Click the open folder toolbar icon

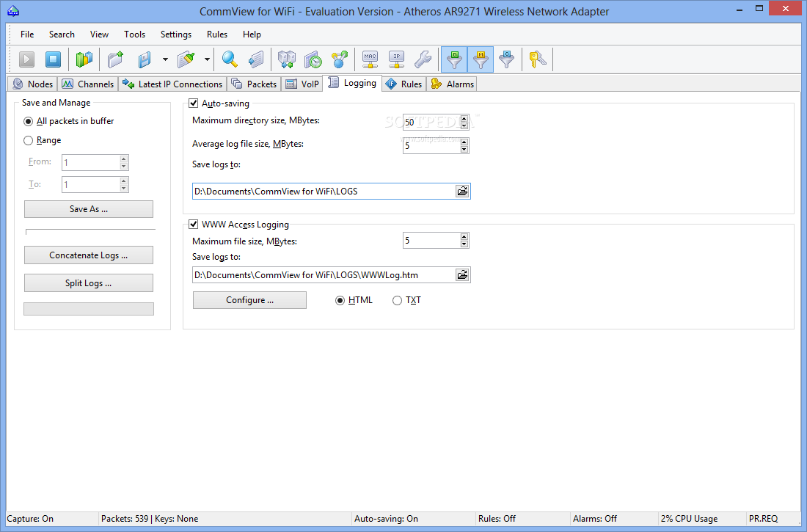point(116,59)
